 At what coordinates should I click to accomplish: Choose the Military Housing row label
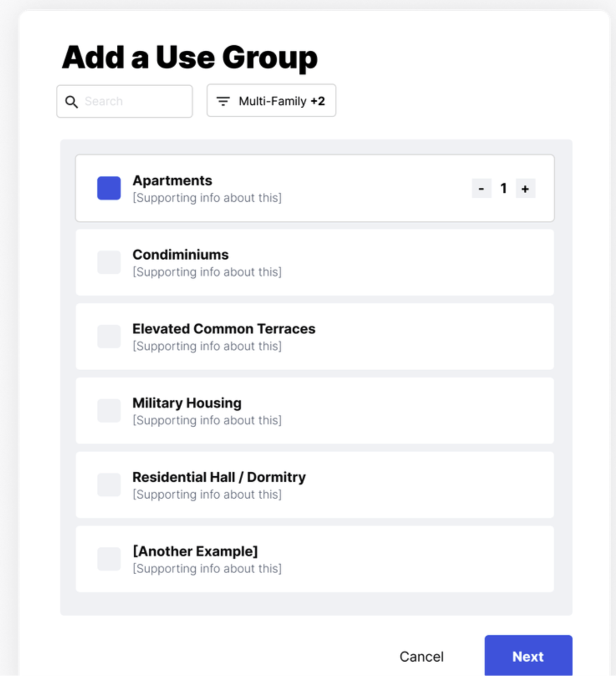tap(187, 403)
